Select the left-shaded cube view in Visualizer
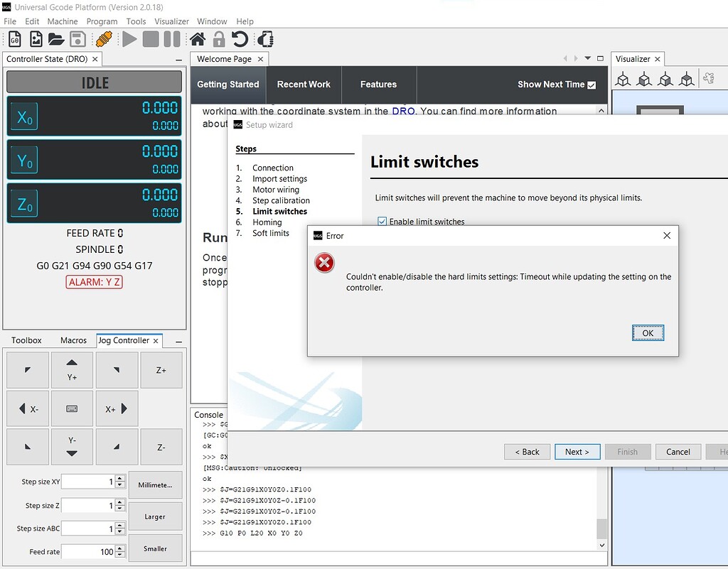This screenshot has width=728, height=569. click(x=644, y=80)
